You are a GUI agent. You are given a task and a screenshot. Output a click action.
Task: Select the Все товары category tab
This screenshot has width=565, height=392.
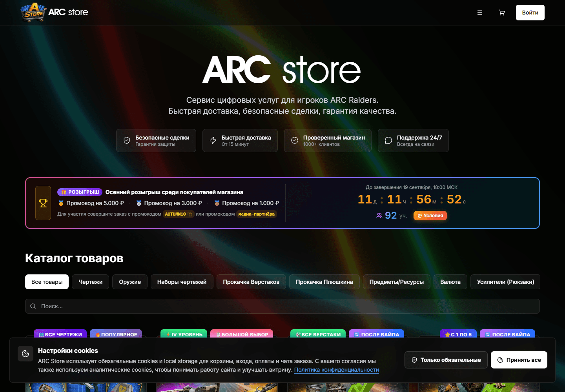pos(47,282)
